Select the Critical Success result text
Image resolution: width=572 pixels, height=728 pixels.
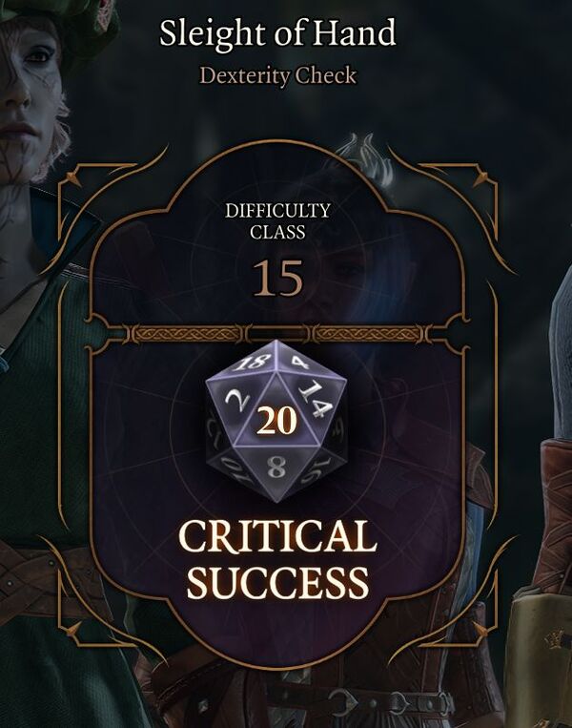pyautogui.click(x=277, y=559)
